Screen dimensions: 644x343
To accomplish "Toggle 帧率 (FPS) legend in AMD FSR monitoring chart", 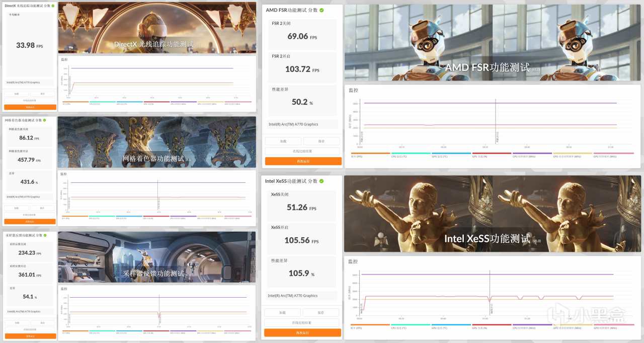I will pos(370,155).
